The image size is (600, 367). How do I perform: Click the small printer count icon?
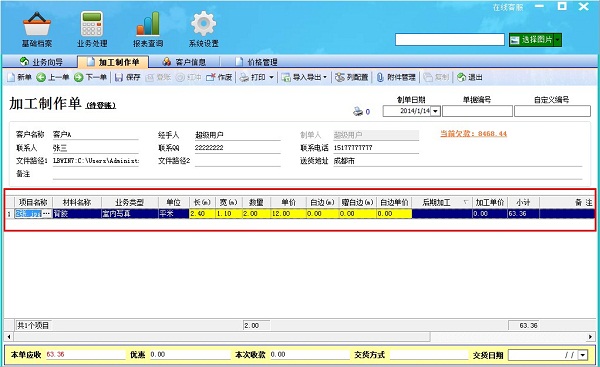click(358, 111)
